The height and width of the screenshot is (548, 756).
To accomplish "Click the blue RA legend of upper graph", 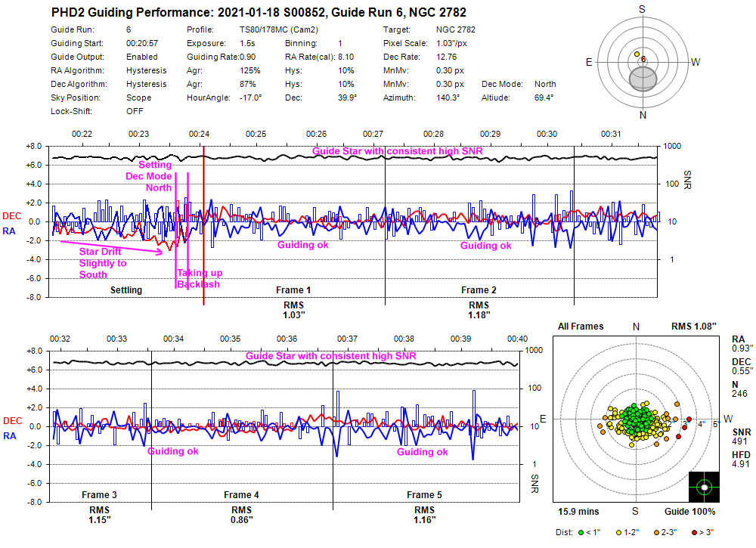I will coord(9,231).
